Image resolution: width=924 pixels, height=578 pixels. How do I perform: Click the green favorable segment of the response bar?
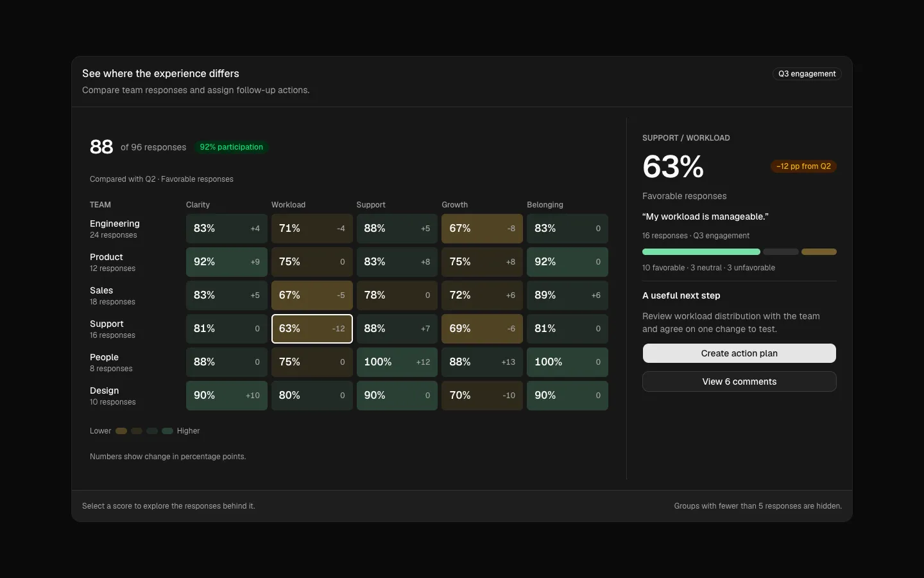[701, 252]
